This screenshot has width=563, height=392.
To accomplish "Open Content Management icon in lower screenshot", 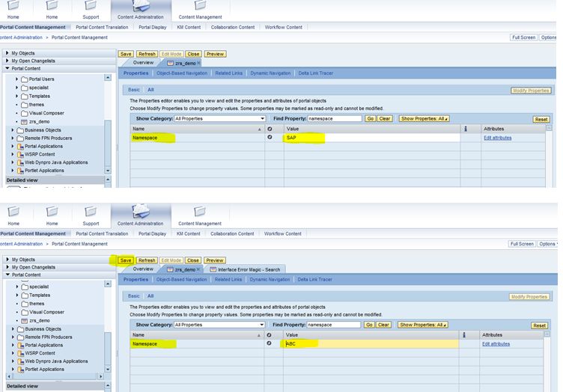I will (200, 211).
